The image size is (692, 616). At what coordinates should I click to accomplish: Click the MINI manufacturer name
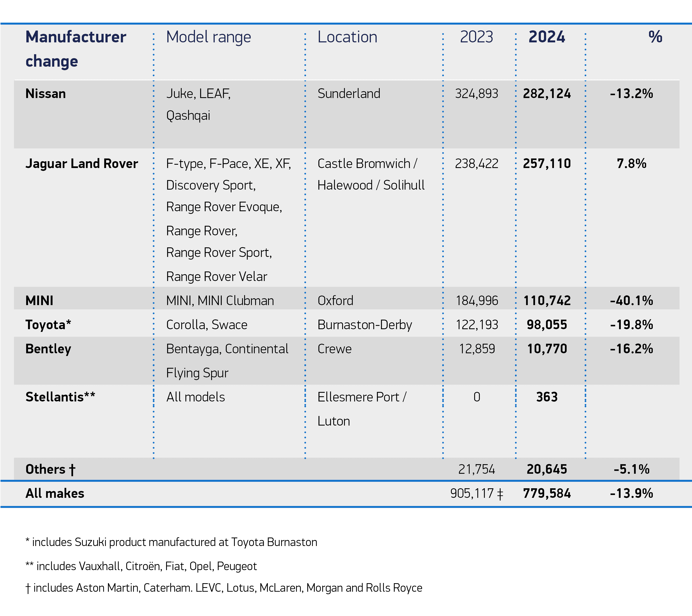click(x=39, y=300)
